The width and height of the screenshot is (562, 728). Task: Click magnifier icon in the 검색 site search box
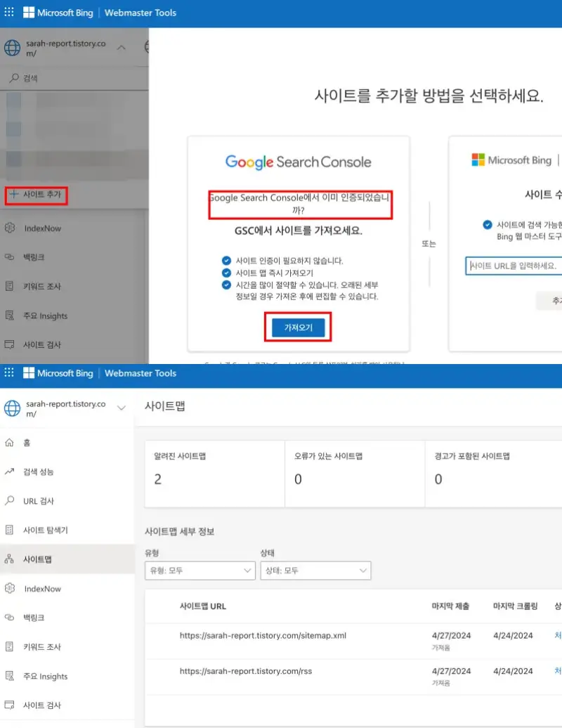(14, 77)
